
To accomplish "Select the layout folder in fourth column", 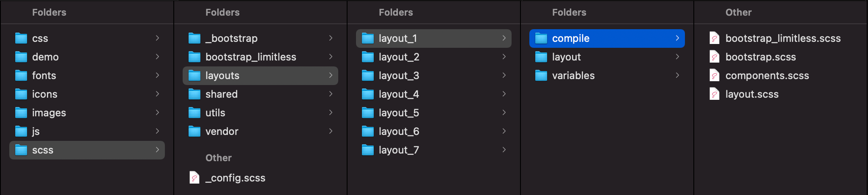I will pyautogui.click(x=566, y=57).
